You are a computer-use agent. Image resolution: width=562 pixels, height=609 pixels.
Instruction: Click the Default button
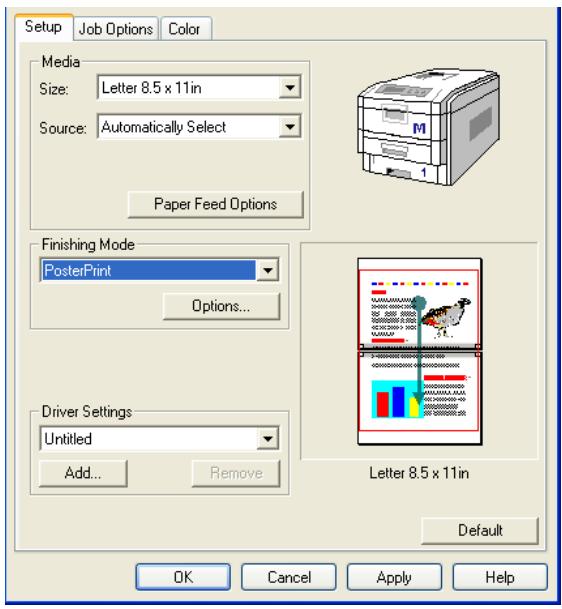pyautogui.click(x=480, y=530)
